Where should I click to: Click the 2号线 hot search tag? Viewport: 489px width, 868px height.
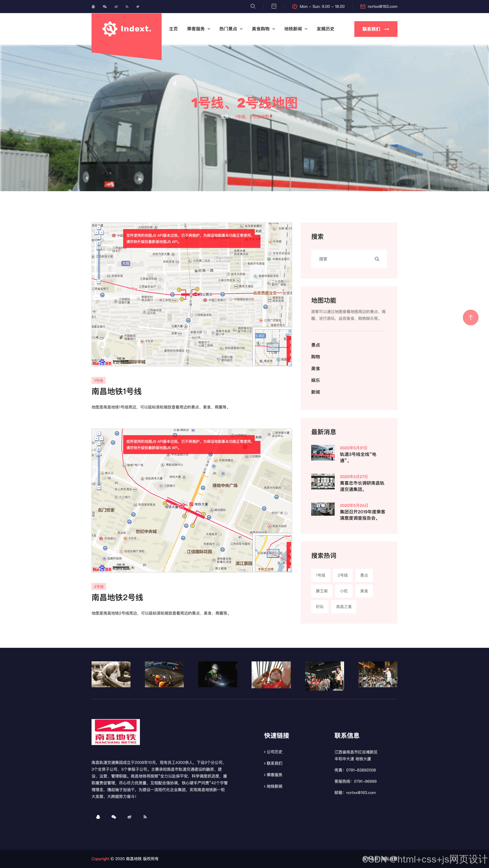click(342, 575)
